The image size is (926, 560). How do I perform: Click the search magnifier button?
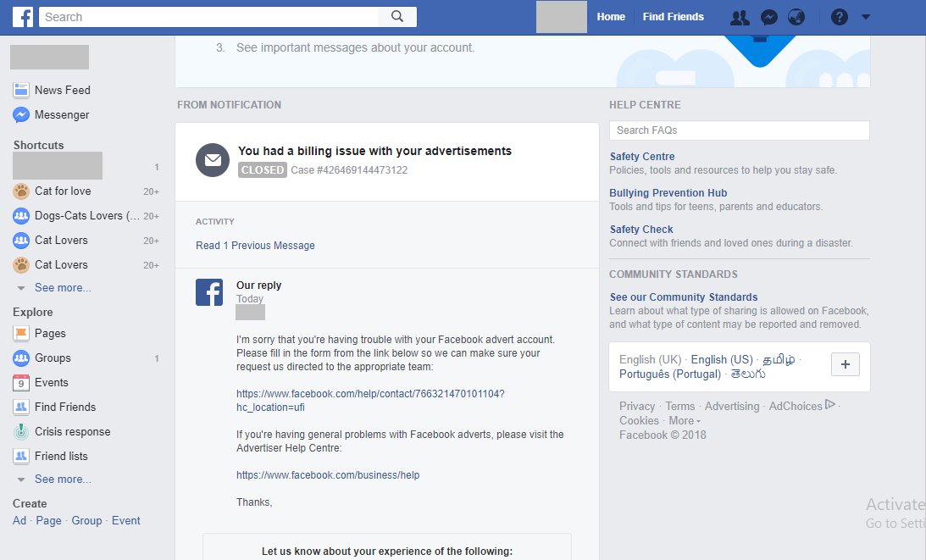397,17
